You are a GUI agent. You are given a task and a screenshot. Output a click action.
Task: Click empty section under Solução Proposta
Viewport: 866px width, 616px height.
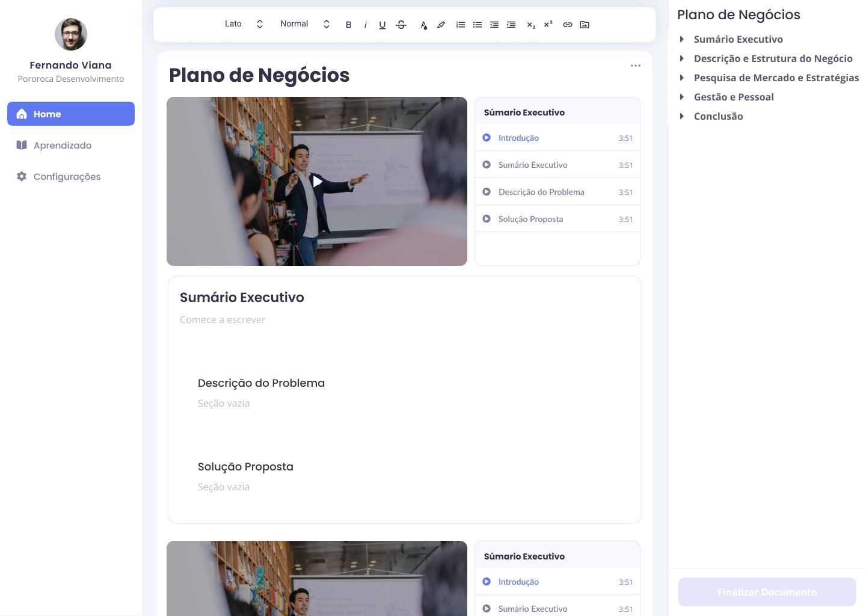click(224, 487)
